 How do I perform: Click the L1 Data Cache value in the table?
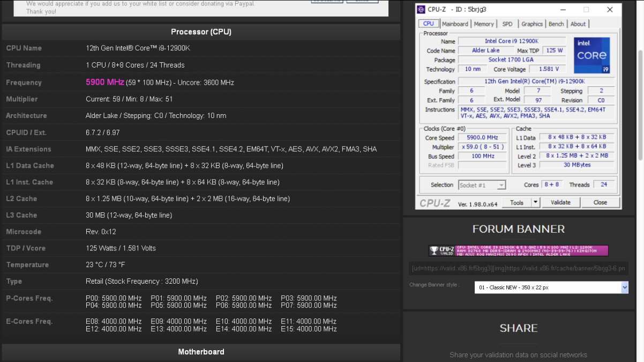point(184,166)
